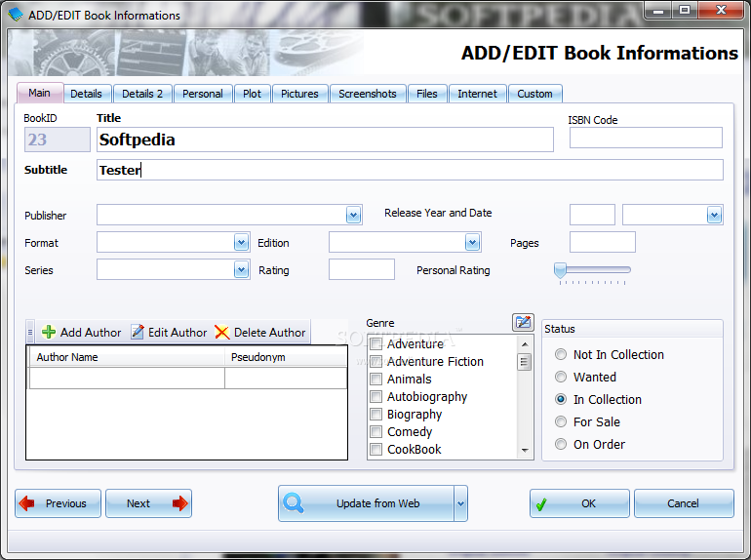Screen dimensions: 751x560
Task: Open the Personal tab
Action: tap(203, 94)
